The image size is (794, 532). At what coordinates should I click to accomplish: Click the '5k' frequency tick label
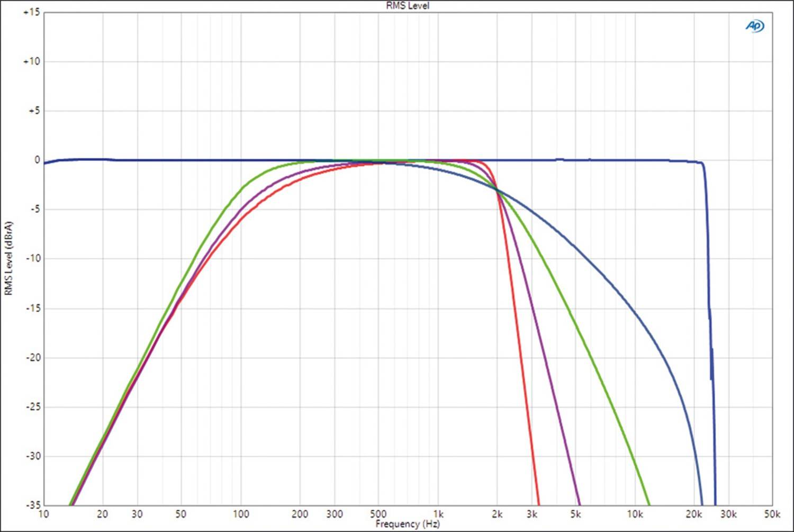coord(575,514)
